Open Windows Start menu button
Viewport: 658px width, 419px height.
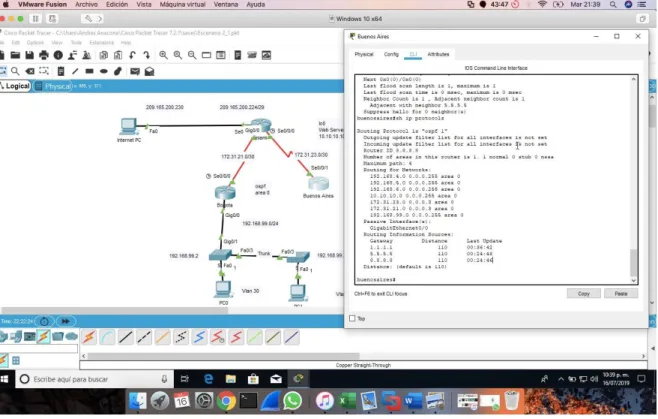tap(5, 379)
